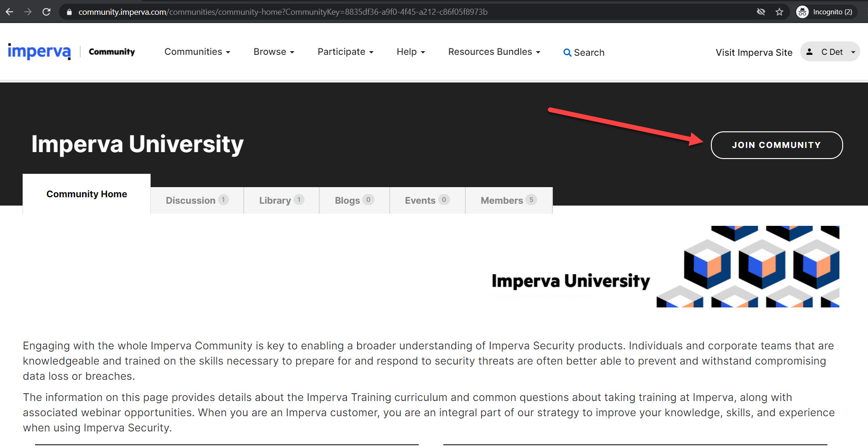Open the Communities dropdown menu

point(197,52)
